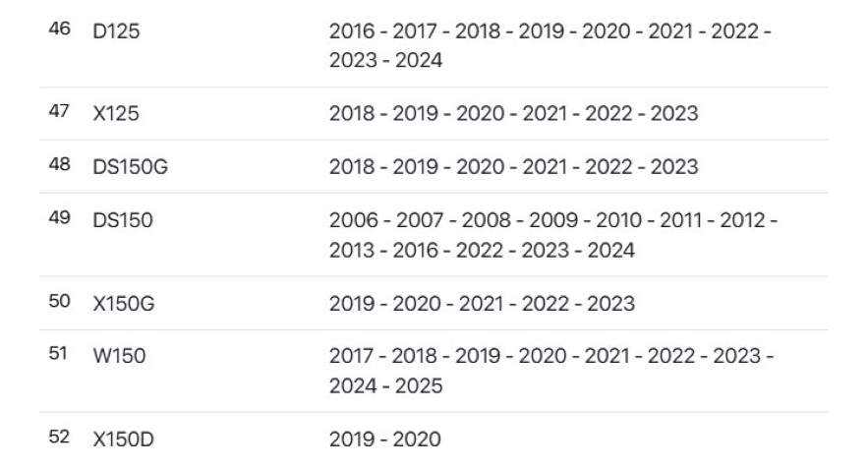The width and height of the screenshot is (868, 468).
Task: Click the years list for X125
Action: [x=513, y=114]
